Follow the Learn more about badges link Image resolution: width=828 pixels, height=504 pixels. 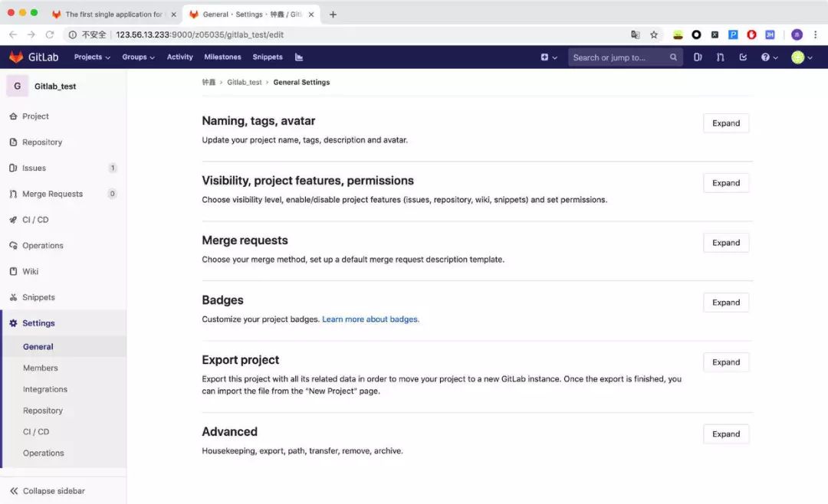(371, 319)
